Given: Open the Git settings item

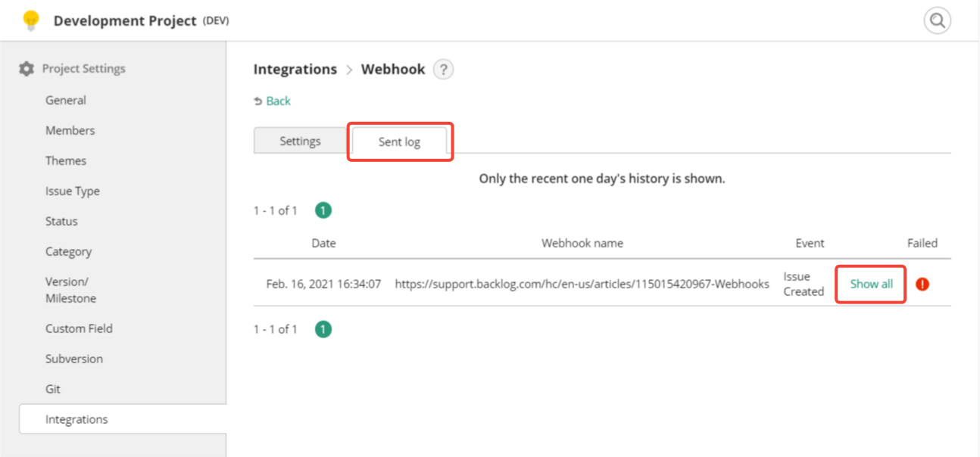Looking at the screenshot, I should [53, 389].
